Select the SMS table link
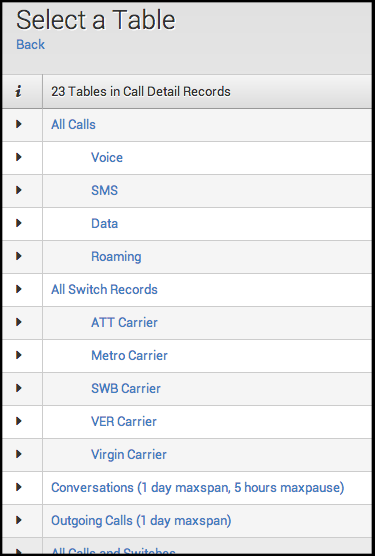The width and height of the screenshot is (375, 556). click(105, 190)
